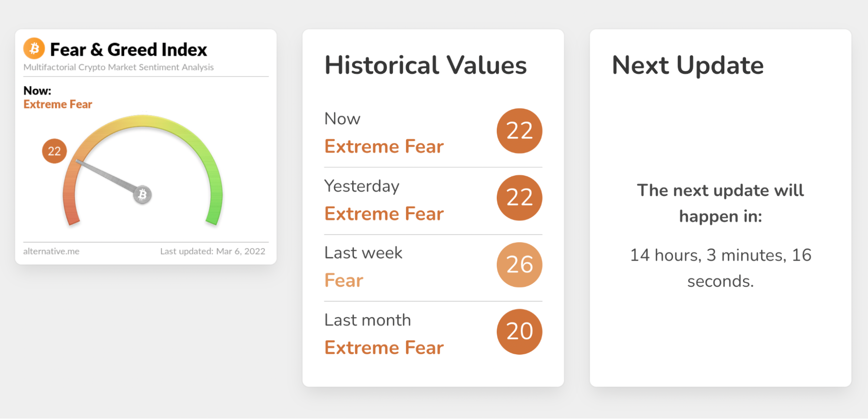Click the Last updated Mar 6, 2022 text
This screenshot has height=419, width=868.
pyautogui.click(x=212, y=251)
